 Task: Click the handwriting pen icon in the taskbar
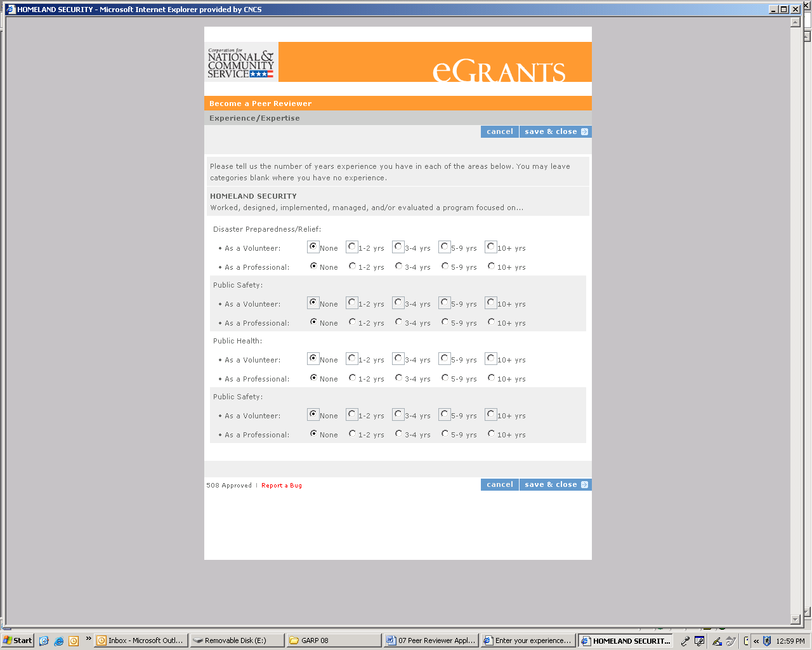coord(717,640)
